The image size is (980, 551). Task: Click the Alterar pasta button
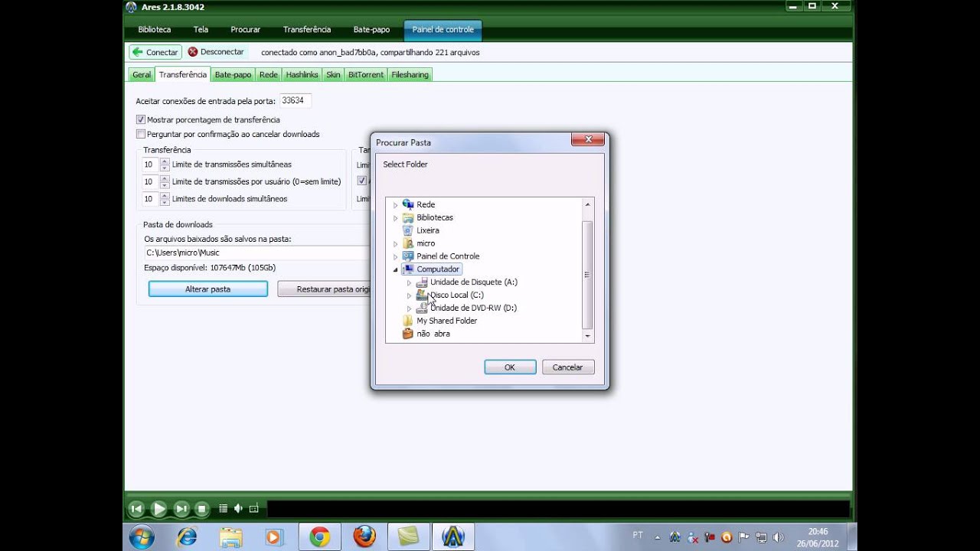(208, 289)
